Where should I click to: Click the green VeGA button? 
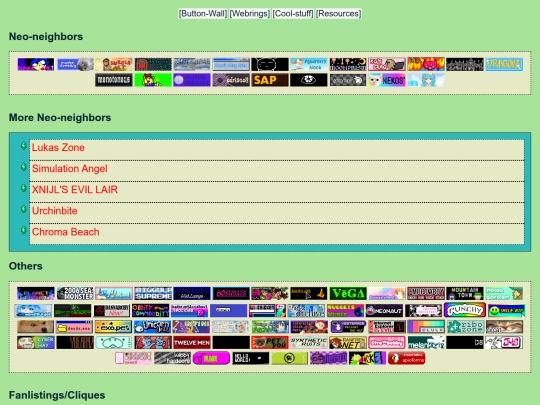pyautogui.click(x=348, y=293)
